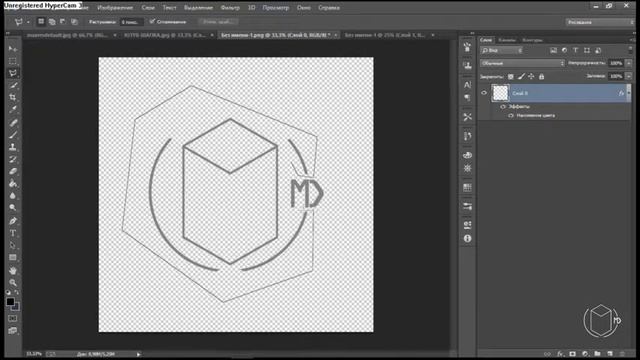Toggle the Anti-alias checkbox
This screenshot has height=360, width=640.
point(152,22)
